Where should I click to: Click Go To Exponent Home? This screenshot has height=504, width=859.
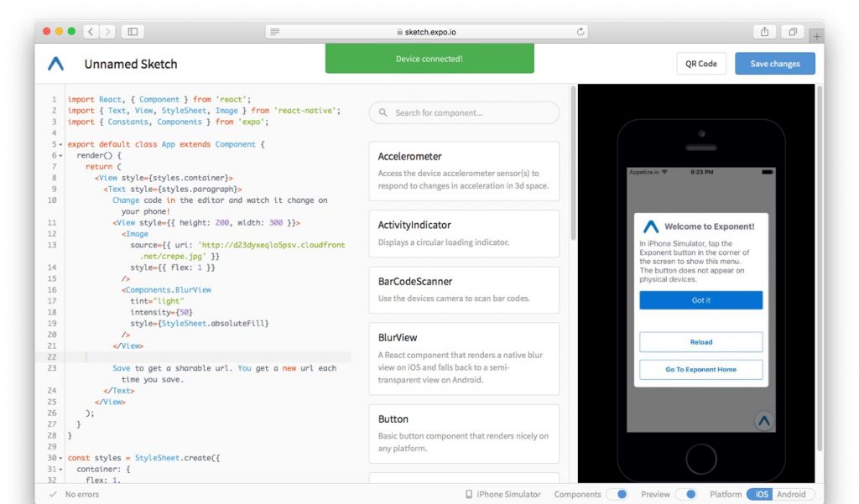pos(701,369)
